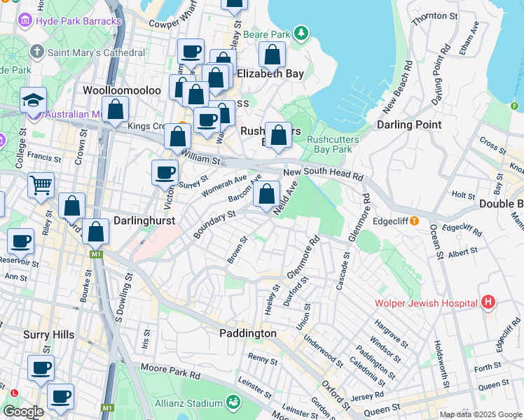
Task: Click the green ferry F icon
Action: click(x=515, y=106)
